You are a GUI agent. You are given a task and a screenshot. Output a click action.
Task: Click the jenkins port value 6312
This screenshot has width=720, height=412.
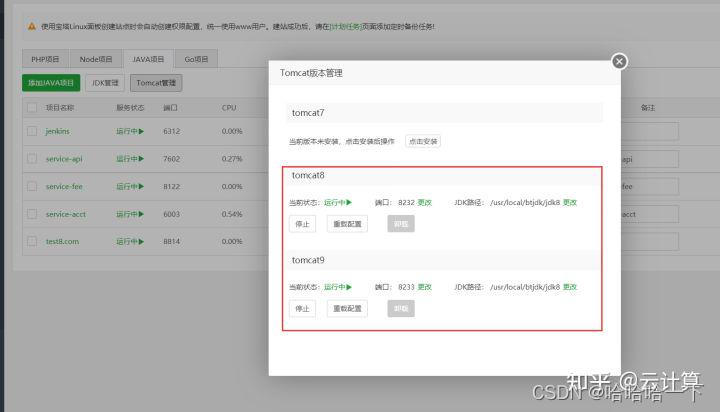click(171, 131)
